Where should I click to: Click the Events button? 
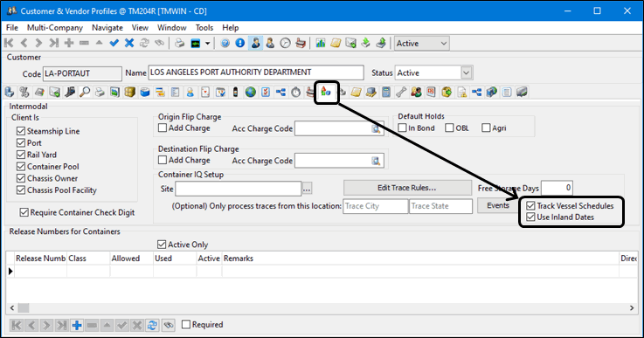pyautogui.click(x=498, y=205)
